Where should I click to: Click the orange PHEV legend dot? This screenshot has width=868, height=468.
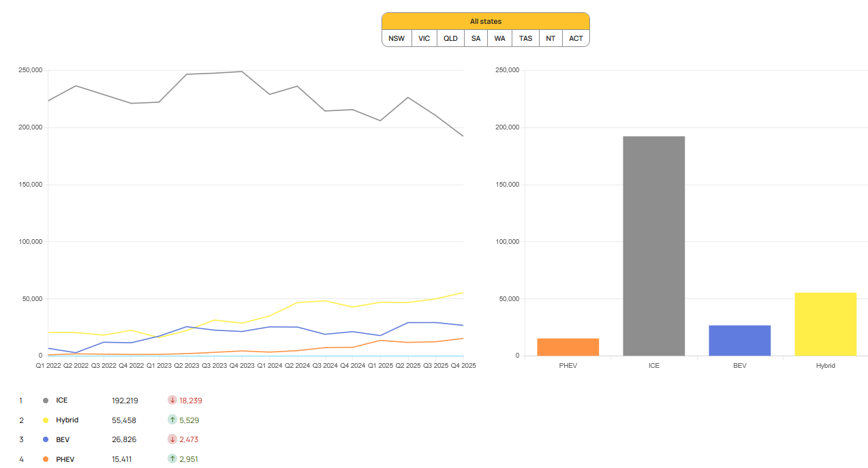46,459
